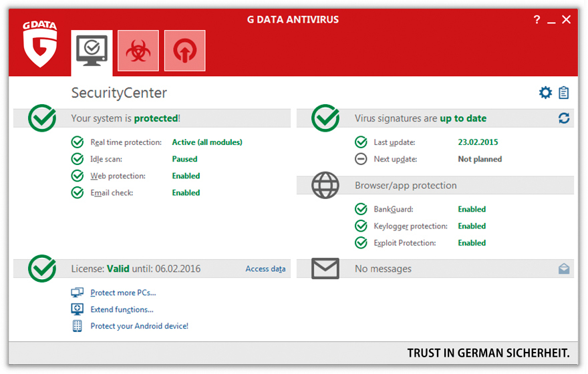
Task: Click Real time protection label
Action: point(126,142)
